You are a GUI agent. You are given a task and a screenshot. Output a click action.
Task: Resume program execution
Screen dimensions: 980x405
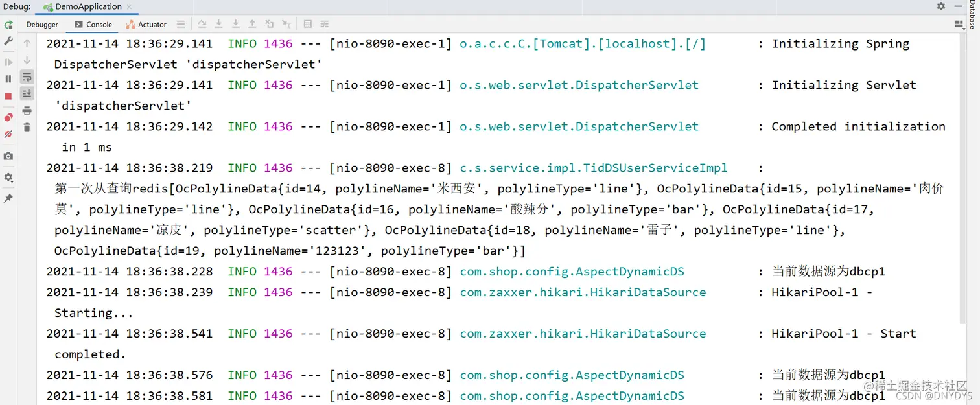tap(8, 62)
